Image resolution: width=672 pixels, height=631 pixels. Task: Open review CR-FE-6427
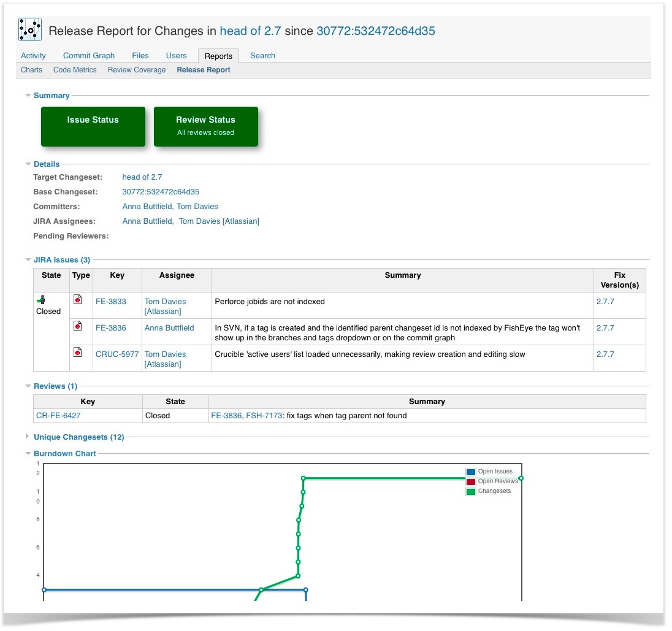click(58, 415)
